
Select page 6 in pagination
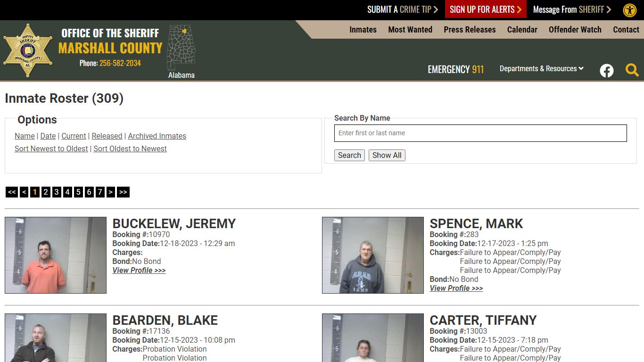coord(89,192)
